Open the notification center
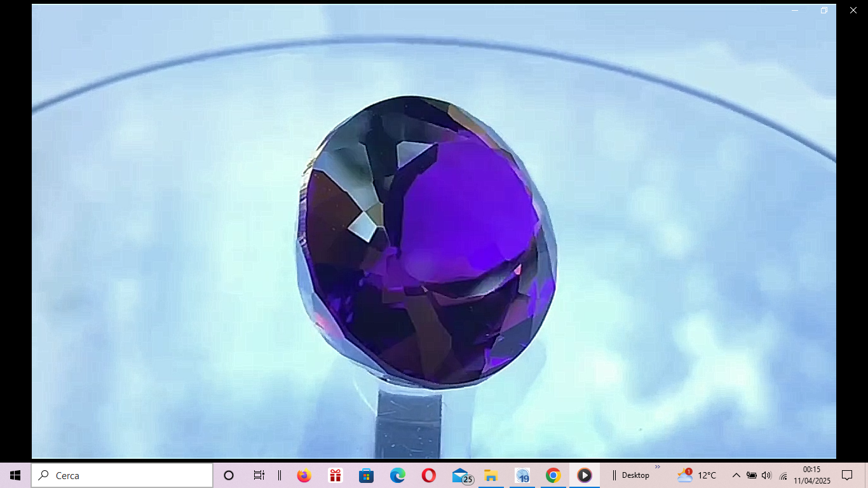Viewport: 868px width, 488px height. tap(846, 475)
